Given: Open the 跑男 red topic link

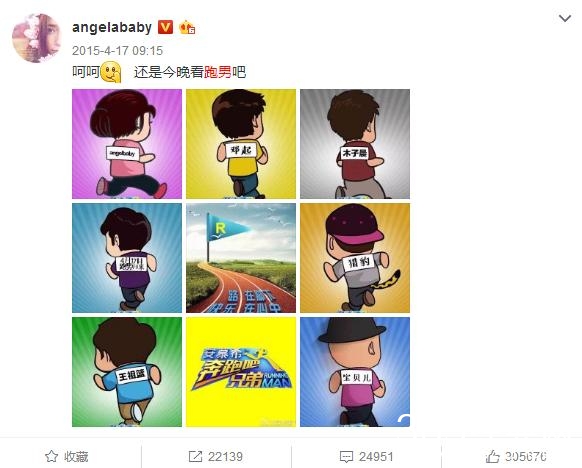Looking at the screenshot, I should point(218,72).
